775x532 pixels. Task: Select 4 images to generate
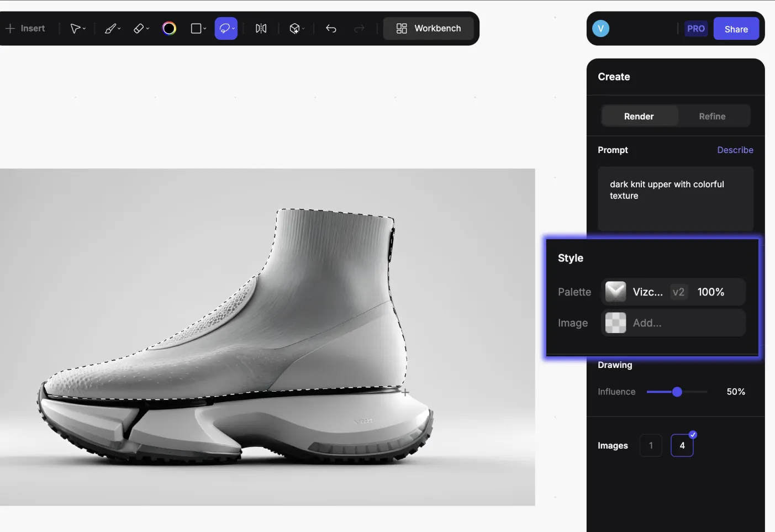pyautogui.click(x=682, y=445)
